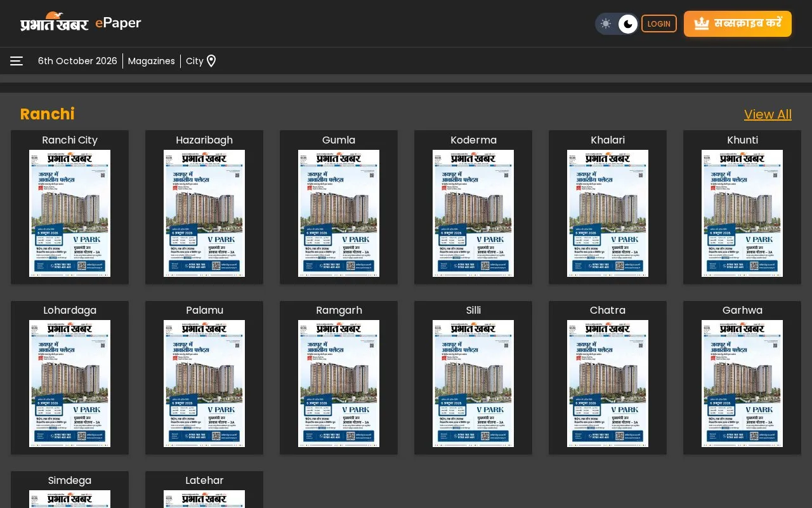This screenshot has height=508, width=812.
Task: Open the Garhwa edition thumbnail
Action: [742, 384]
